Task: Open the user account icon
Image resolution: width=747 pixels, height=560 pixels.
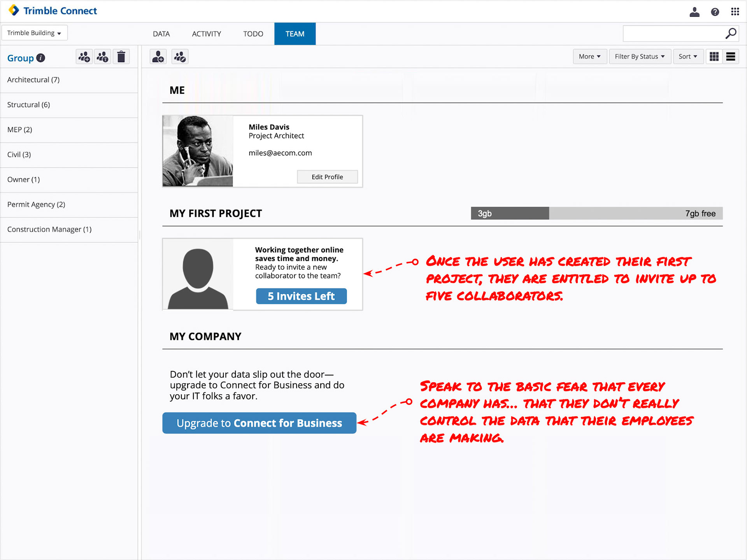Action: [x=694, y=12]
